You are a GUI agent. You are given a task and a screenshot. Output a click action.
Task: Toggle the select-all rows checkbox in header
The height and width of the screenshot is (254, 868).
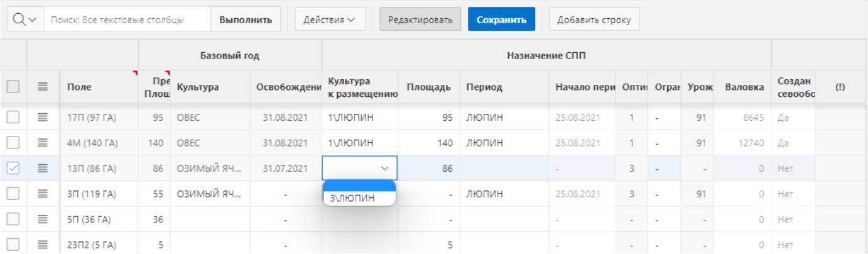[x=13, y=87]
